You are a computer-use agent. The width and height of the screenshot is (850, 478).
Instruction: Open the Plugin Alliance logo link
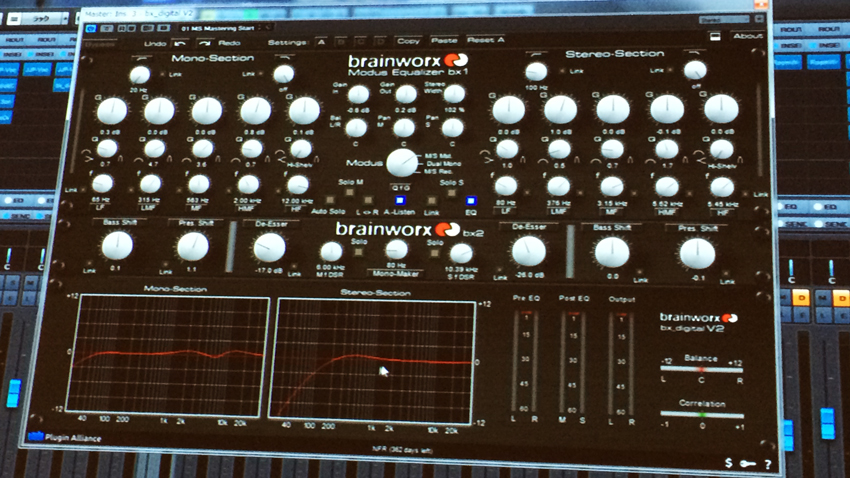[64, 437]
